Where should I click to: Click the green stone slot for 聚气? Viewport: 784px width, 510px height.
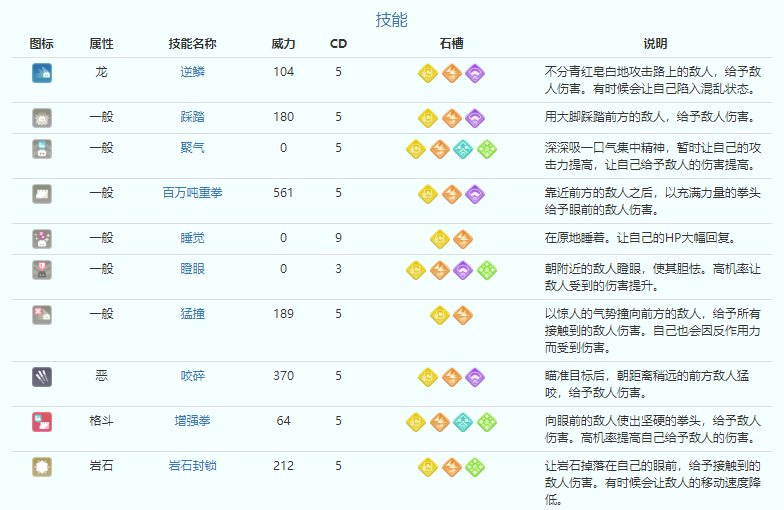point(486,150)
